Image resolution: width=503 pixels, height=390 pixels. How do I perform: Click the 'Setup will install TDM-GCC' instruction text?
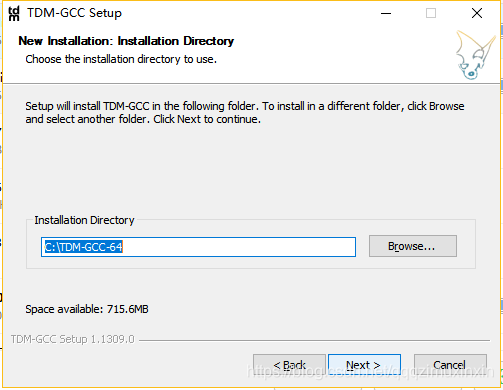(245, 112)
